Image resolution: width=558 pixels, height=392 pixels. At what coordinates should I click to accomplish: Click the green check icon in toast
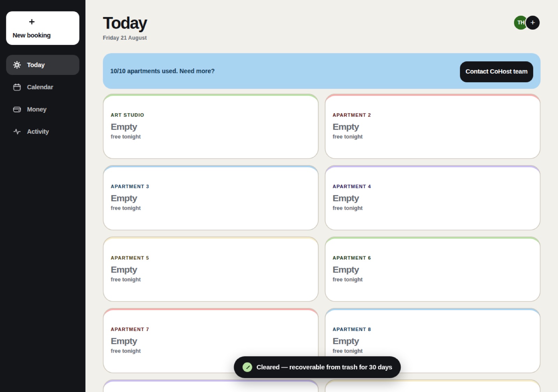[x=247, y=367]
